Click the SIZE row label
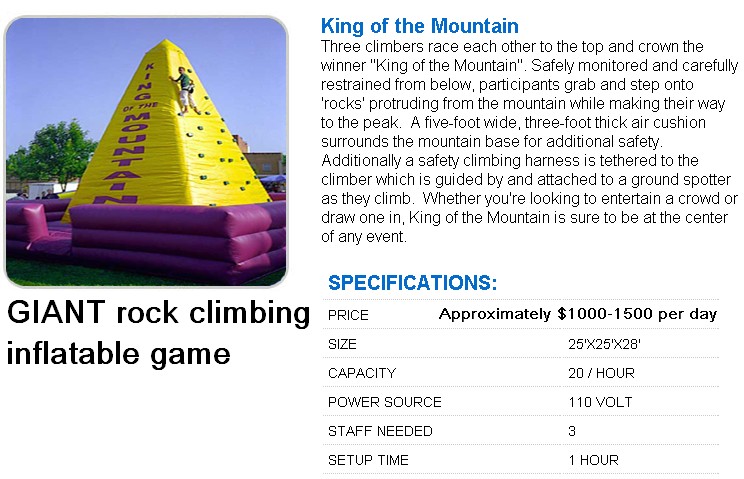The image size is (744, 479). click(342, 344)
